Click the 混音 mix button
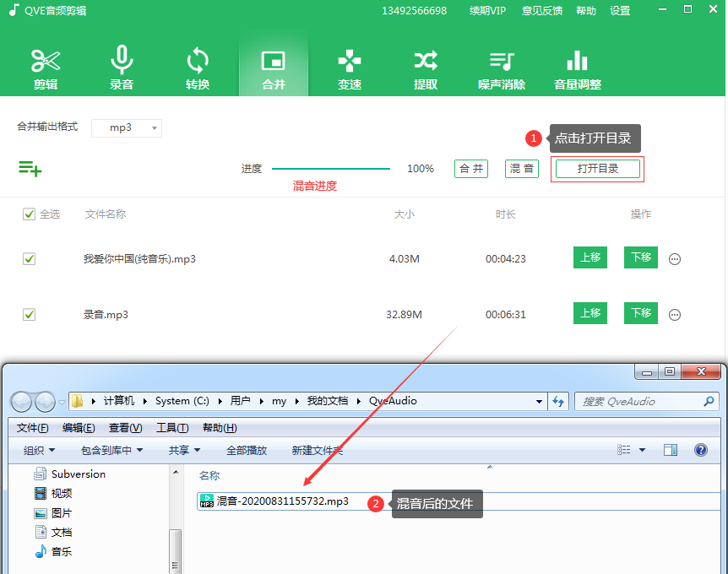 click(522, 169)
